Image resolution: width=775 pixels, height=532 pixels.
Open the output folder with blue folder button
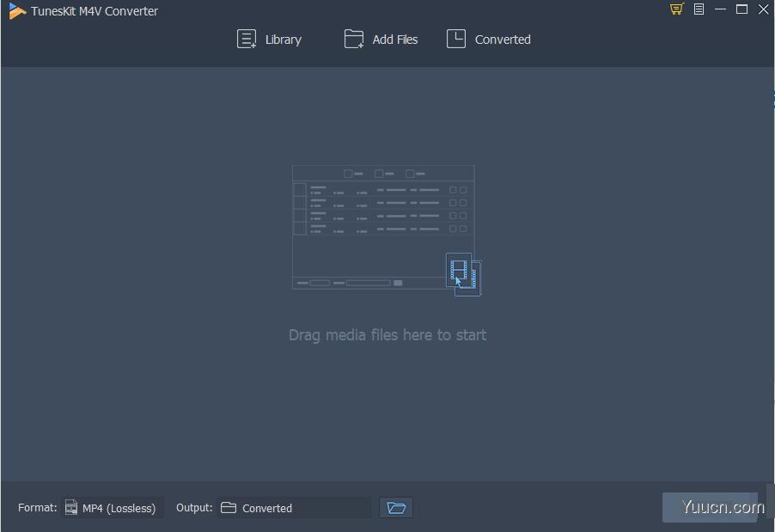point(396,508)
